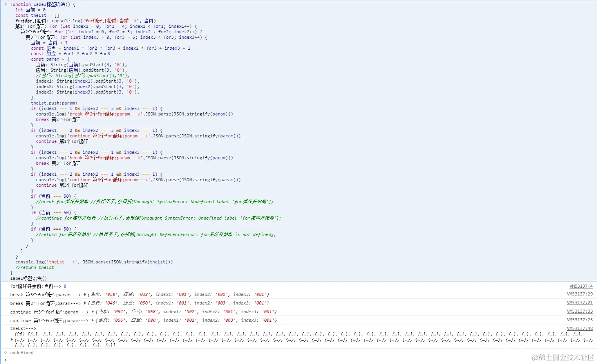Expand object in 'break 第2个for循环' log row
Image resolution: width=597 pixels, height=364 pixels.
coord(85,303)
